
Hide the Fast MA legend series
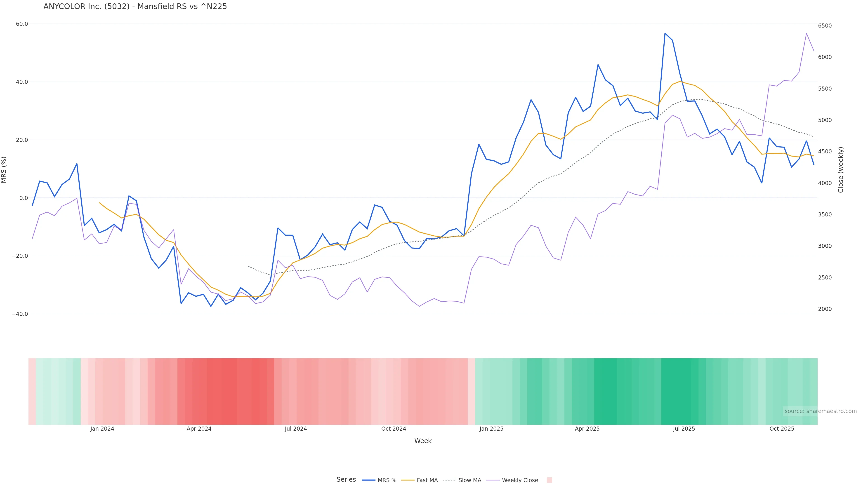tap(420, 480)
